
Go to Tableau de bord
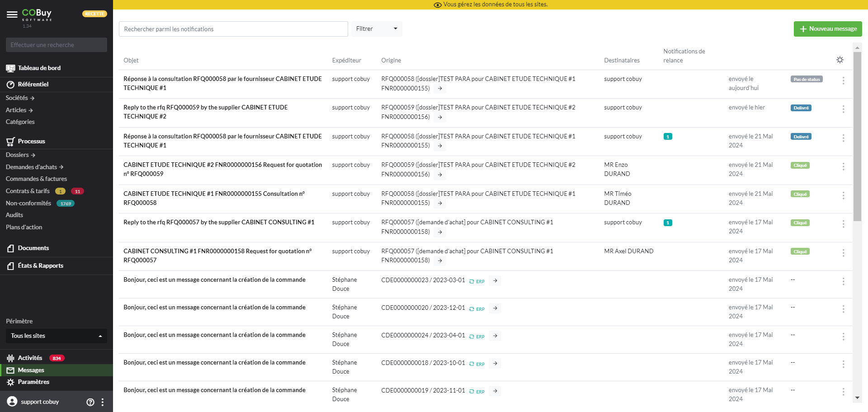click(x=39, y=68)
